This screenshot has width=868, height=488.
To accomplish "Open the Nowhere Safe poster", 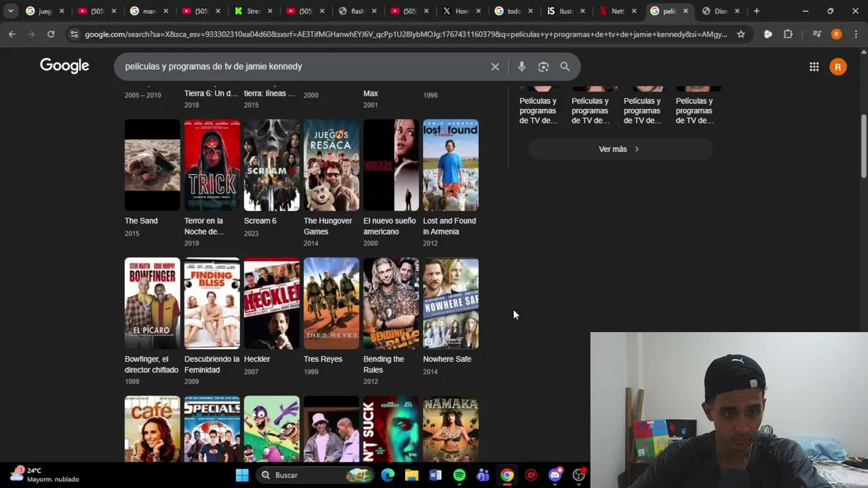I will click(451, 304).
